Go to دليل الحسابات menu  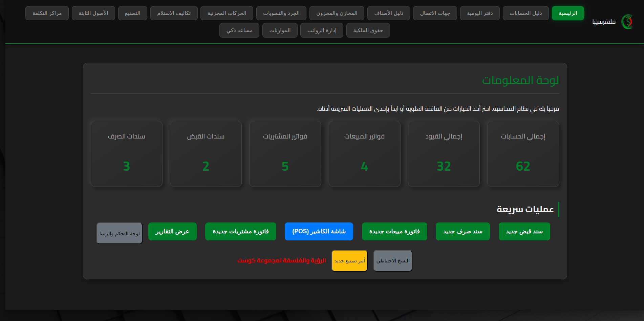[525, 13]
